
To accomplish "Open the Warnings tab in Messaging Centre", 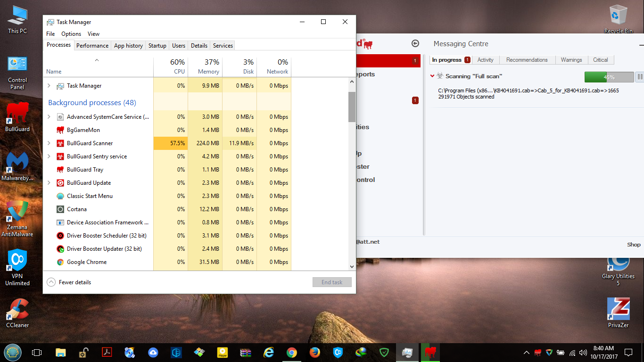I will tap(571, 60).
